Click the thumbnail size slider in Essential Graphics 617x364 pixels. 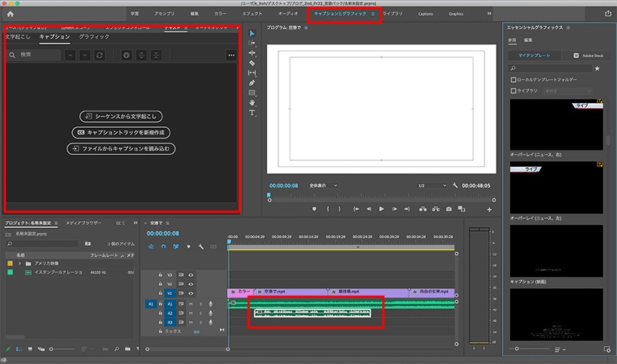pyautogui.click(x=530, y=349)
